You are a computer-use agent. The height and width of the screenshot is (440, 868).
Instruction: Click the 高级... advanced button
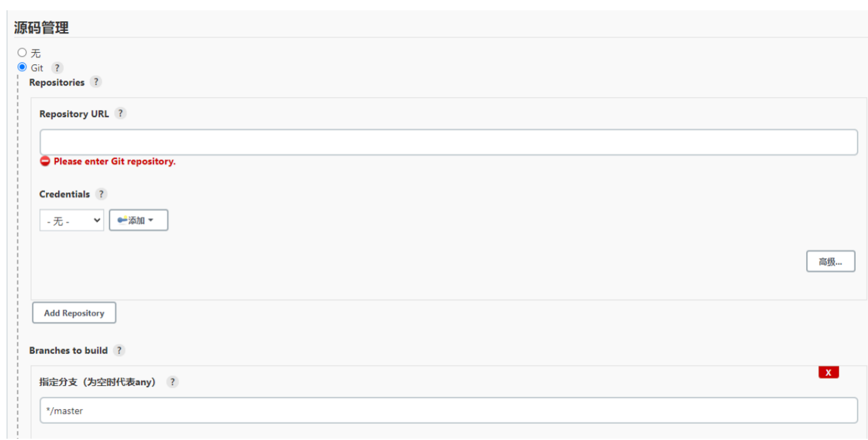831,261
